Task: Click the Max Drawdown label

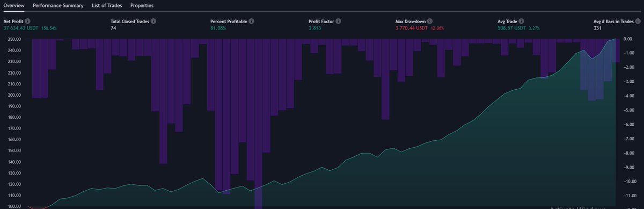Action: pyautogui.click(x=411, y=21)
